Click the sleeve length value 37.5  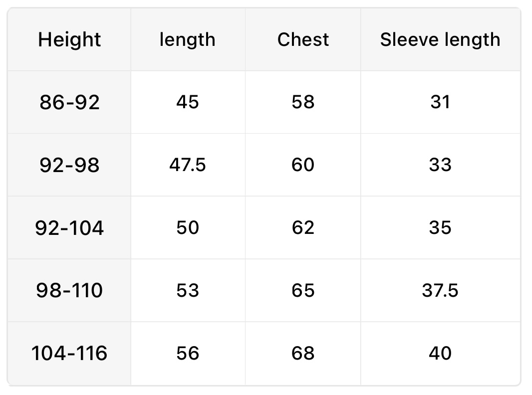[440, 290]
